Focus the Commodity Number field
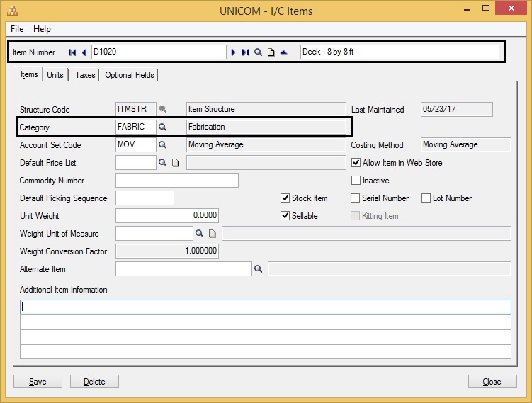 pos(177,180)
